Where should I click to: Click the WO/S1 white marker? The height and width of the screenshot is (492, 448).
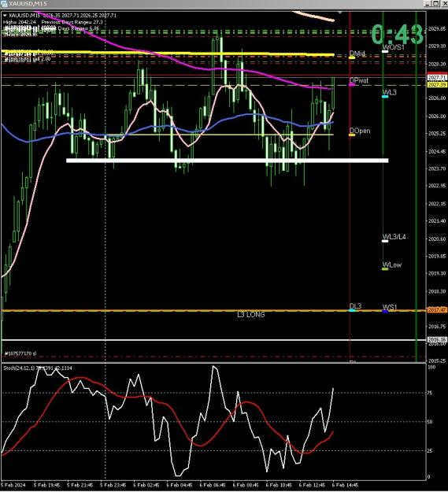pos(385,51)
